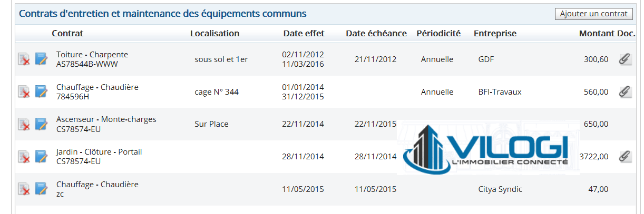Sort by the Date effet column header
The width and height of the screenshot is (644, 214).
pos(304,33)
